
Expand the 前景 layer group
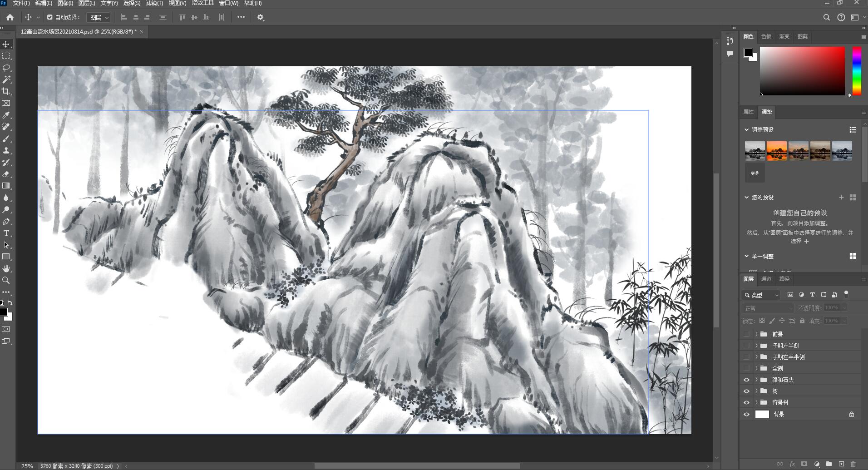[756, 334]
